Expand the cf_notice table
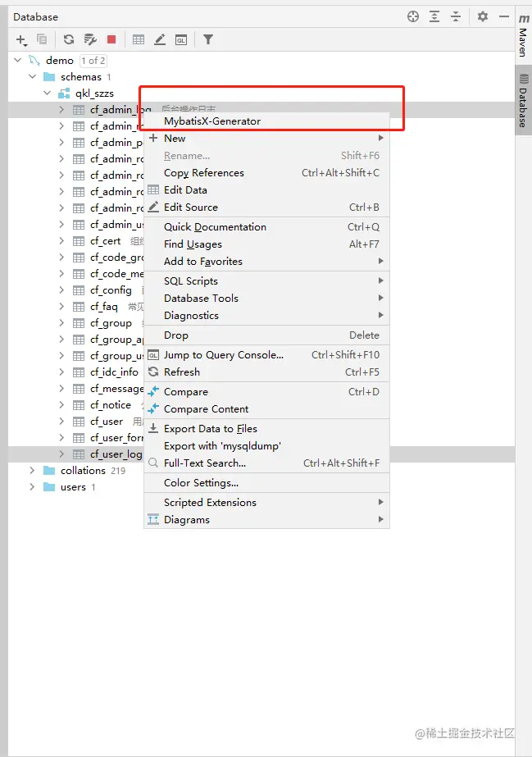The image size is (532, 757). (61, 405)
